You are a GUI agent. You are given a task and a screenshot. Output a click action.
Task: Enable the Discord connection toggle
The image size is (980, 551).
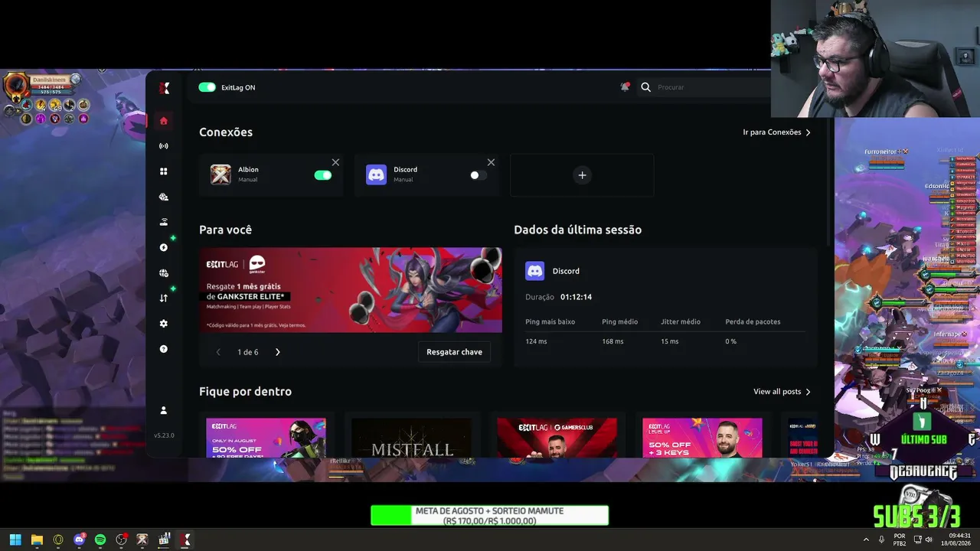point(479,175)
